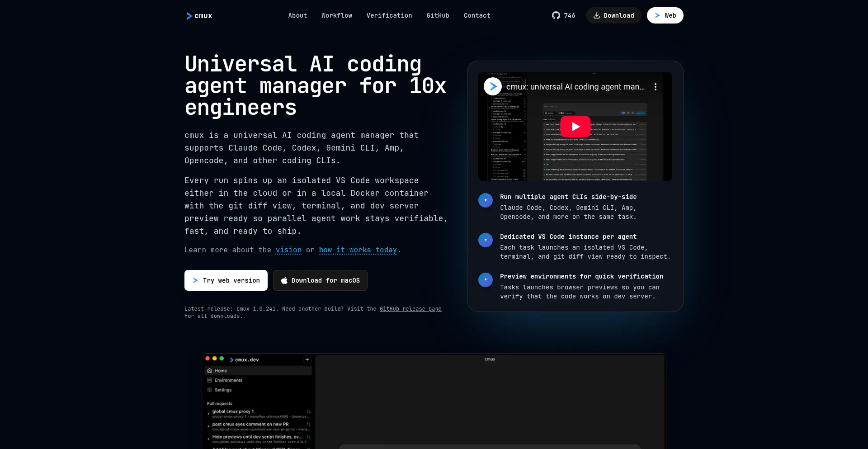Viewport: 868px width, 449px height.
Task: Click the new tab plus icon in cmux.dev window
Action: 307,359
